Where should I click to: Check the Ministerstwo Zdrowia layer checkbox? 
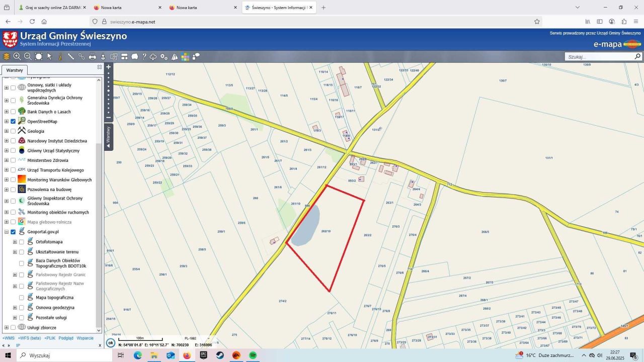13,160
